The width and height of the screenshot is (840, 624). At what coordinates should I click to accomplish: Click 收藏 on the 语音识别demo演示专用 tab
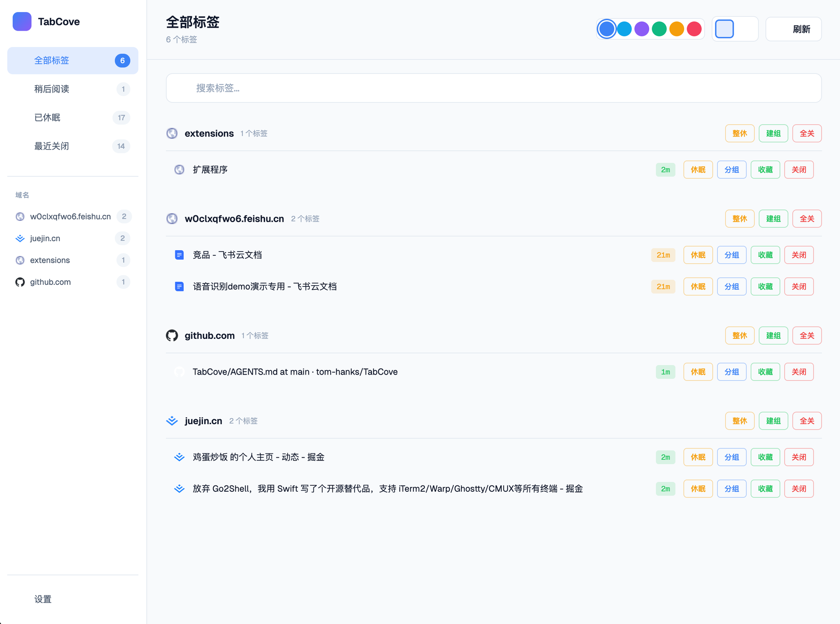tap(765, 286)
